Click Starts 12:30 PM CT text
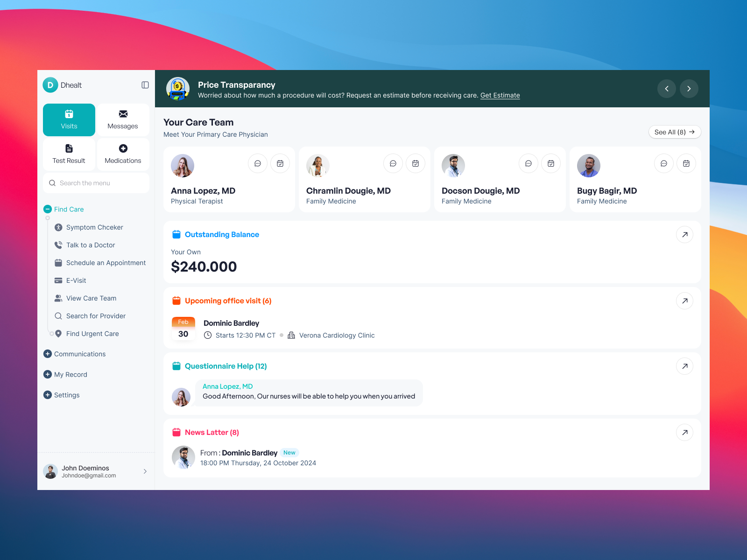This screenshot has width=747, height=560. [246, 335]
